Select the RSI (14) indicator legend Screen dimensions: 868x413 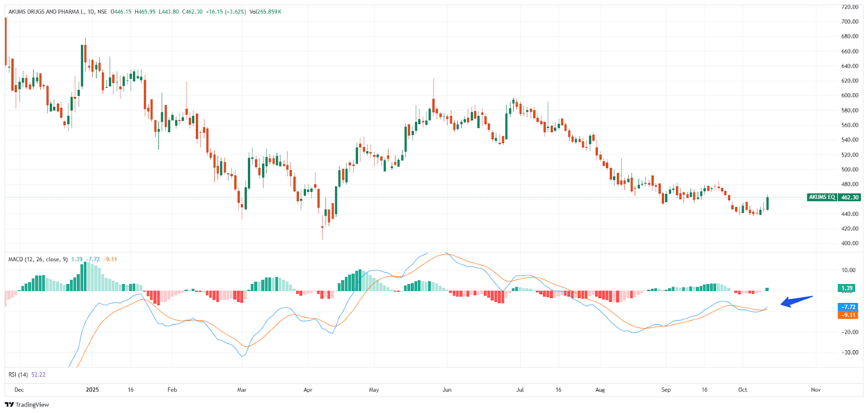[x=18, y=375]
